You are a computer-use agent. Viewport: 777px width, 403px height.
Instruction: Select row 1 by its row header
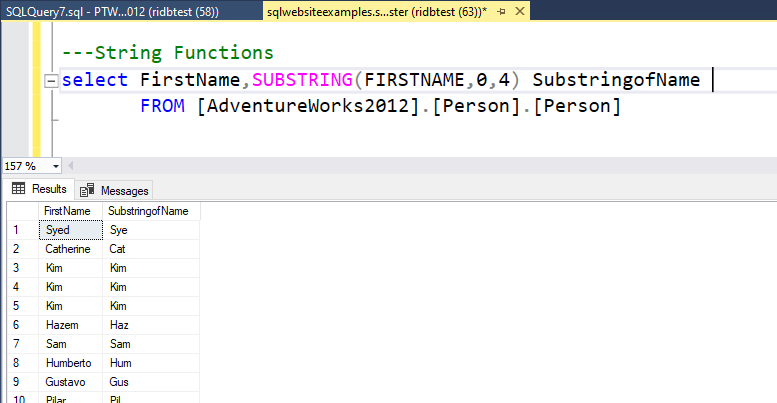click(x=23, y=230)
